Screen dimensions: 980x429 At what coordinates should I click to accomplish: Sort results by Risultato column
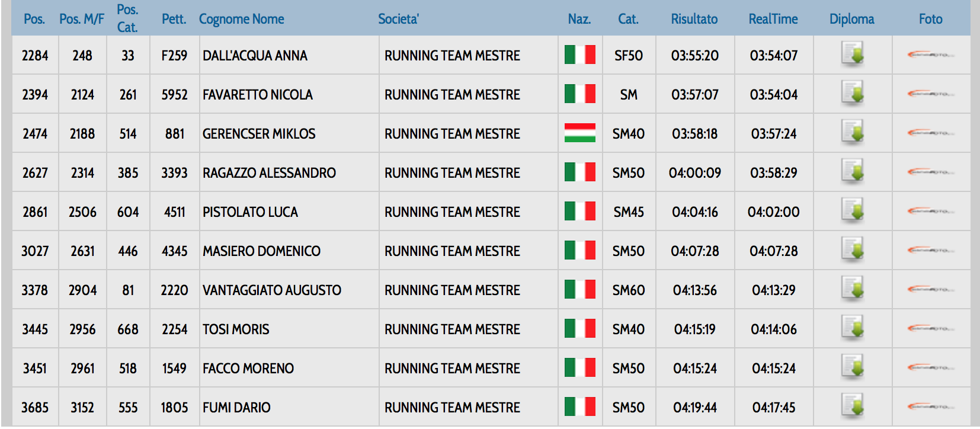(694, 19)
